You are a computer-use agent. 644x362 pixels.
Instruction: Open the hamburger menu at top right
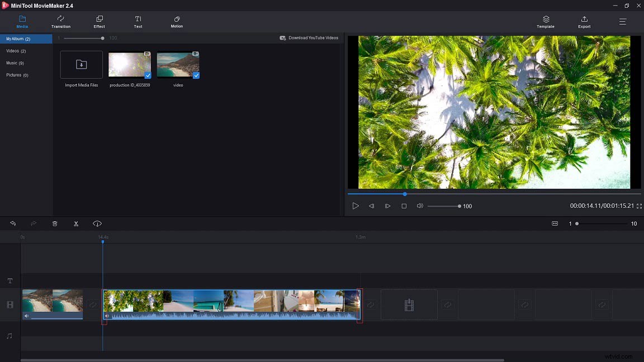click(622, 22)
